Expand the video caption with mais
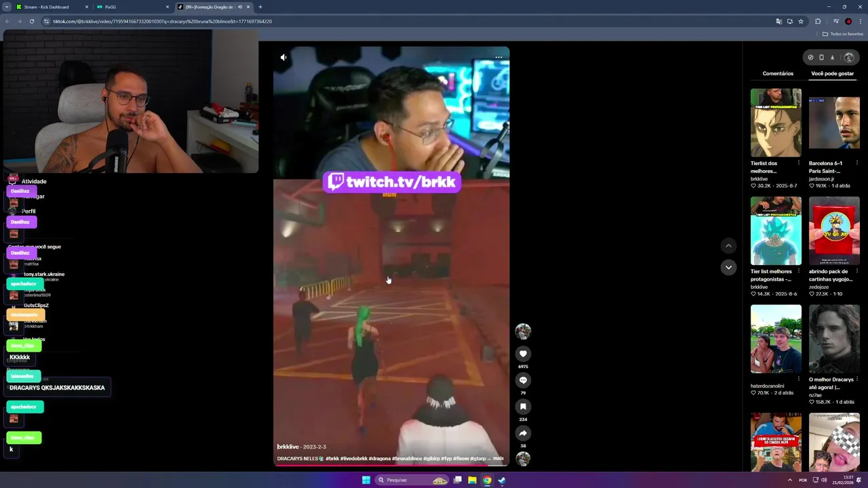The image size is (868, 488). coord(498,458)
